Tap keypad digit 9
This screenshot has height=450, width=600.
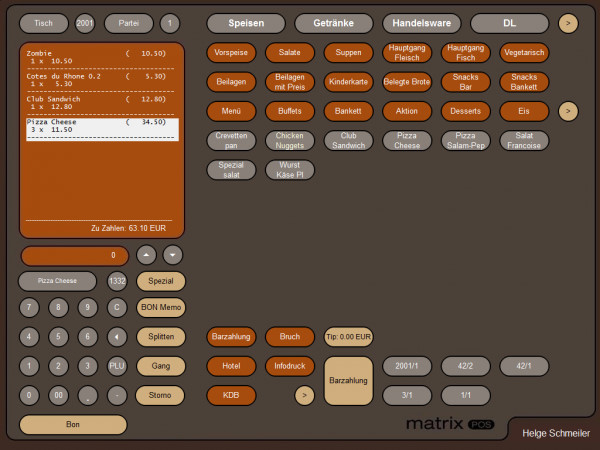(88, 307)
